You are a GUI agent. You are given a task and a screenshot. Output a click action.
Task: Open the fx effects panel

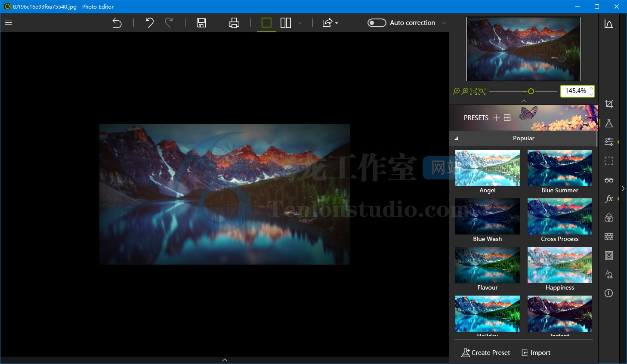609,199
